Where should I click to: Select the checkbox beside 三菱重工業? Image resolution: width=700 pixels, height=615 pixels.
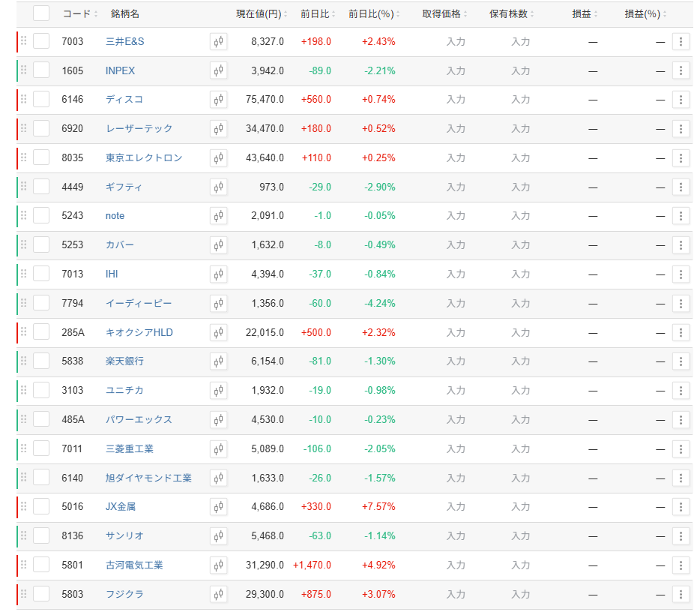point(41,448)
